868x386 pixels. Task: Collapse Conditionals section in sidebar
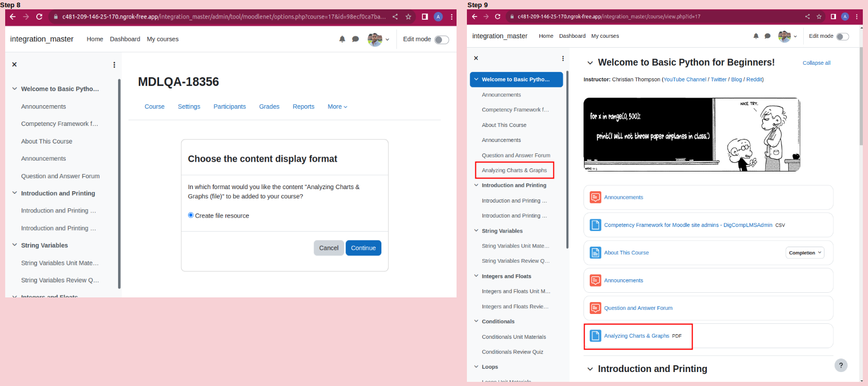476,321
